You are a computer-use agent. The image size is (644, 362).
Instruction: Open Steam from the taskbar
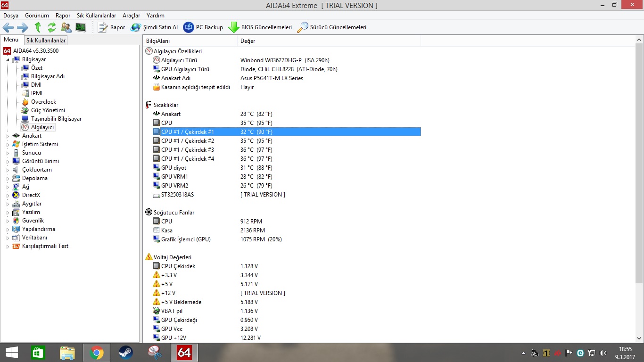[125, 353]
